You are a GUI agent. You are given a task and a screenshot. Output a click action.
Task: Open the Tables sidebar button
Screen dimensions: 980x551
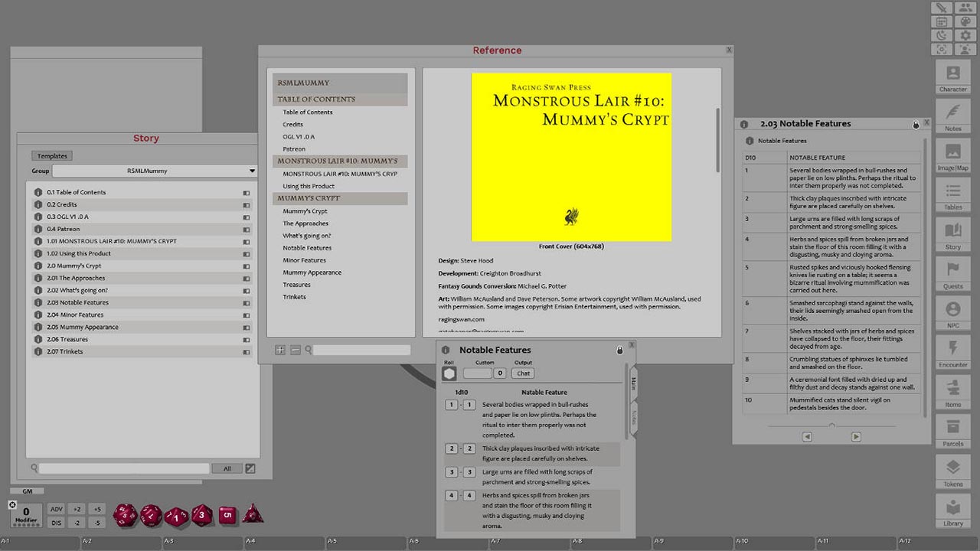pyautogui.click(x=952, y=197)
